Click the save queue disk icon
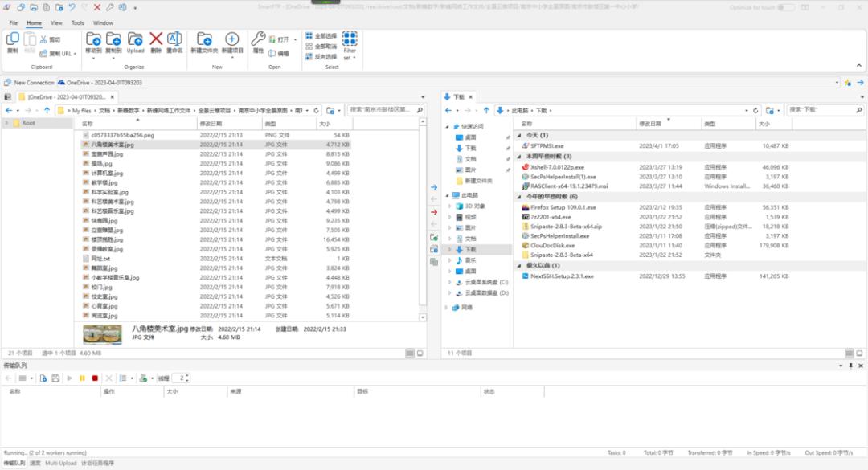 pyautogui.click(x=55, y=378)
